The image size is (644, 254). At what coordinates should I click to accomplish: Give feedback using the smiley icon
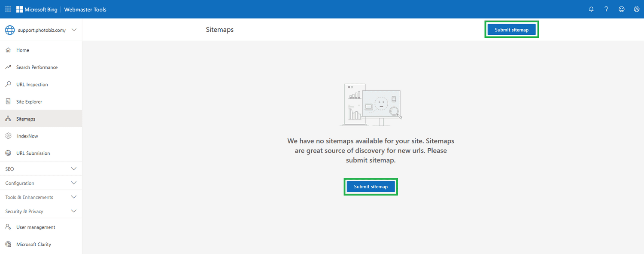tap(621, 9)
